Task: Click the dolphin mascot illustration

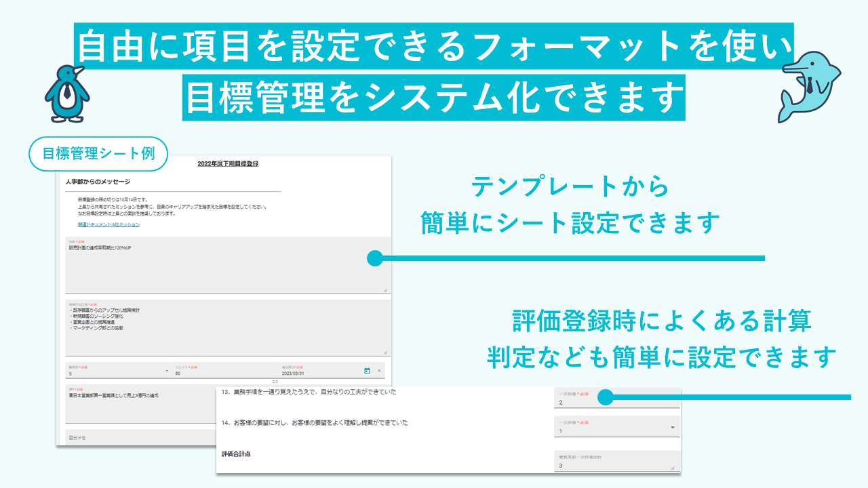Action: click(810, 87)
